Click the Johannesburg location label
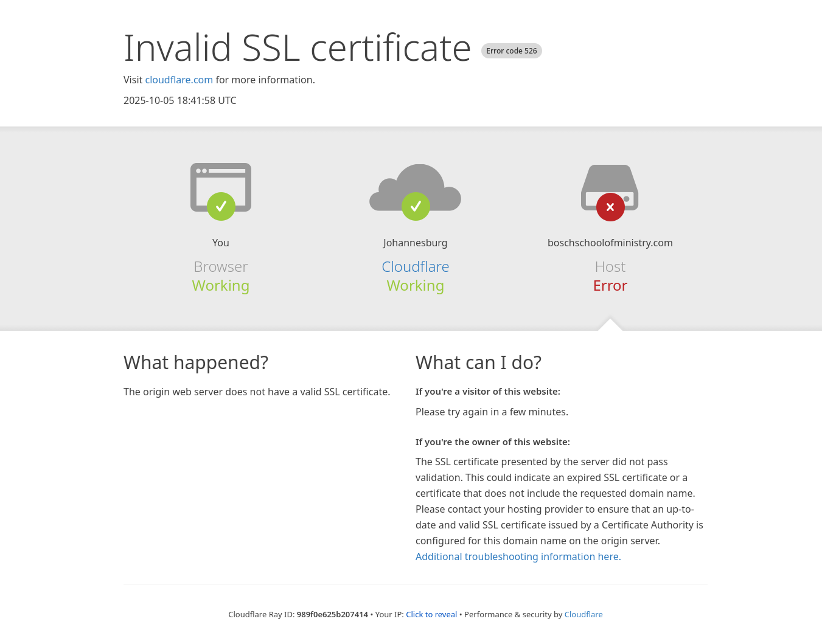Screen dimensions: 822x644 (415, 243)
